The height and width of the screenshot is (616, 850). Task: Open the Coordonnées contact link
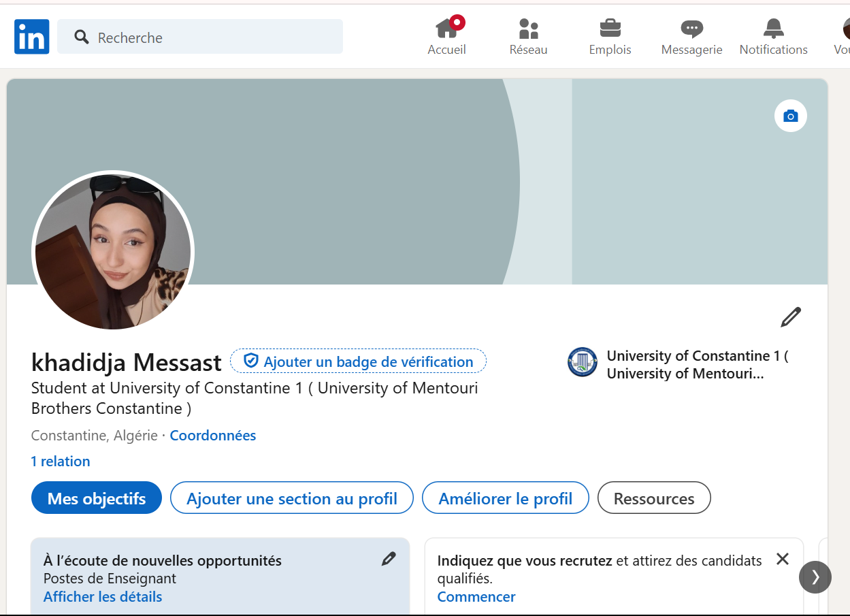[x=213, y=436]
